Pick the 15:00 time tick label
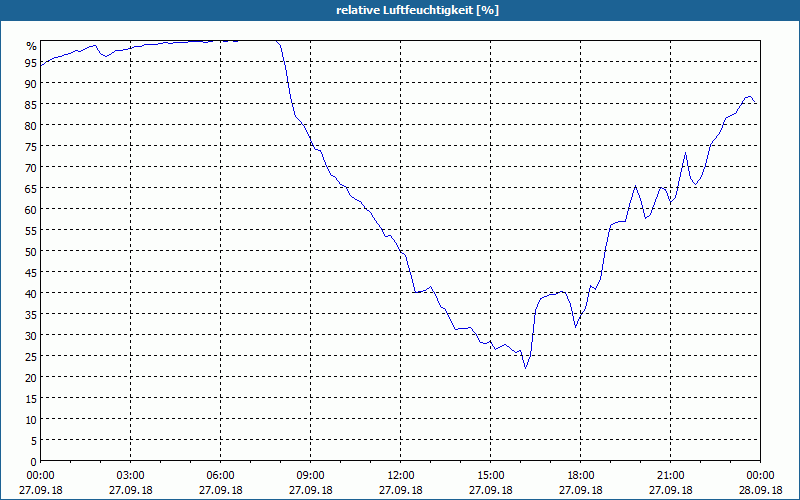This screenshot has height=500, width=800. (x=490, y=476)
